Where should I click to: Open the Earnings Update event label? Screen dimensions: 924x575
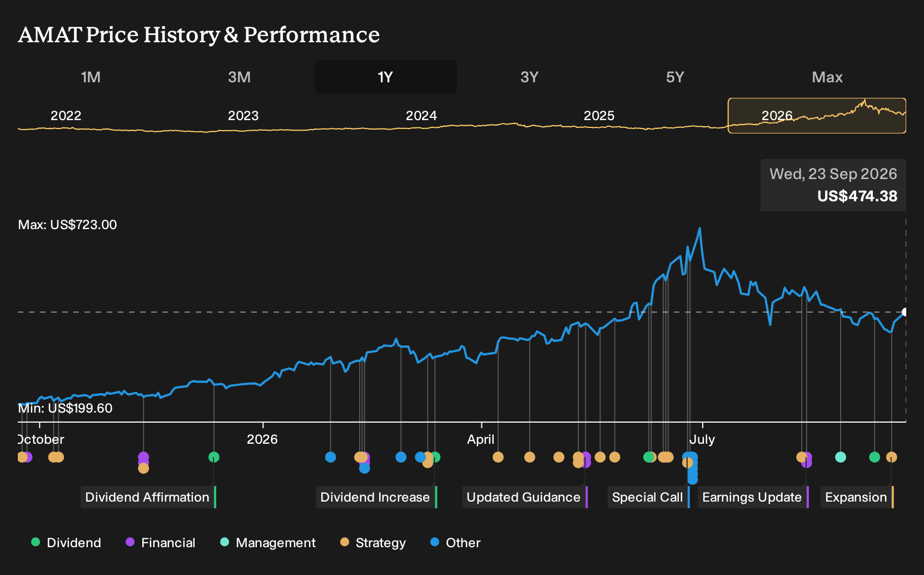pyautogui.click(x=753, y=497)
